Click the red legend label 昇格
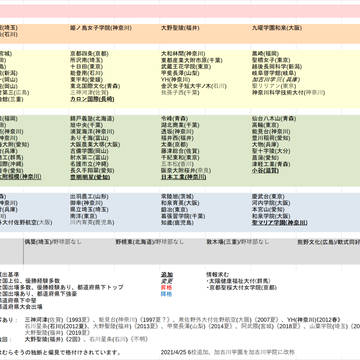The image size is (360, 360). click(x=166, y=287)
